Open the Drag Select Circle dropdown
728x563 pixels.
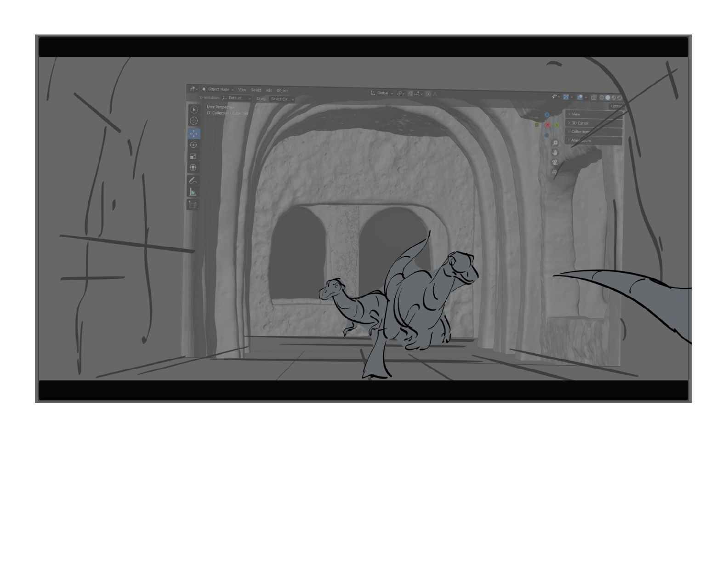(282, 99)
